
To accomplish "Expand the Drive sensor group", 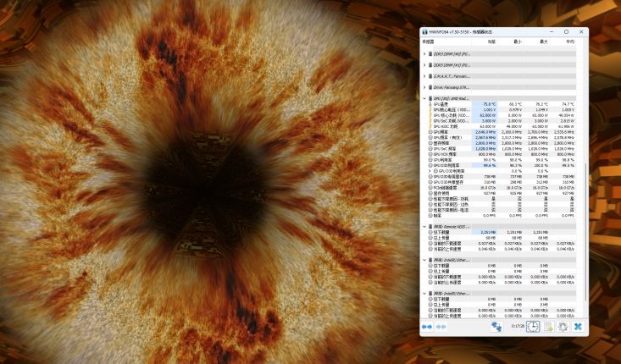I will tap(424, 87).
